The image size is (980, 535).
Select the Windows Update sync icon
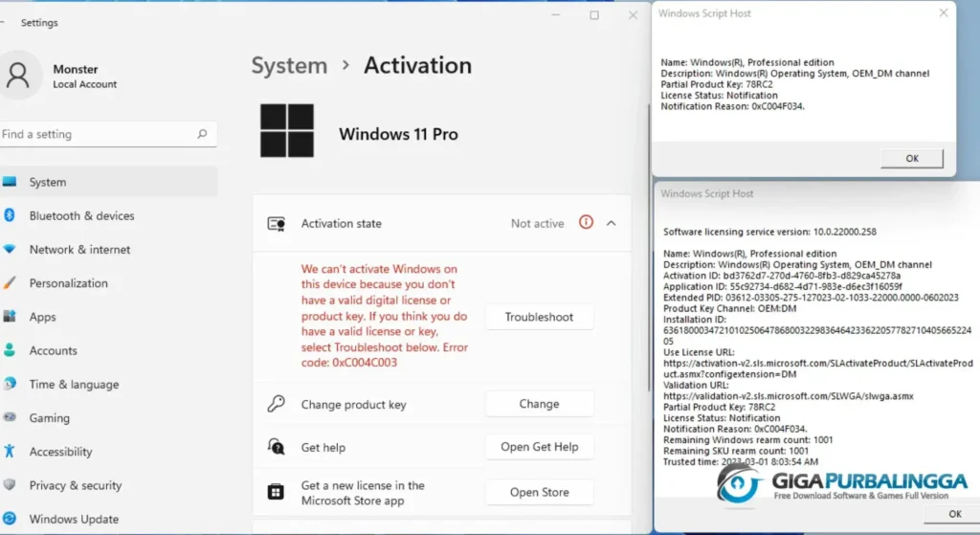[10, 518]
